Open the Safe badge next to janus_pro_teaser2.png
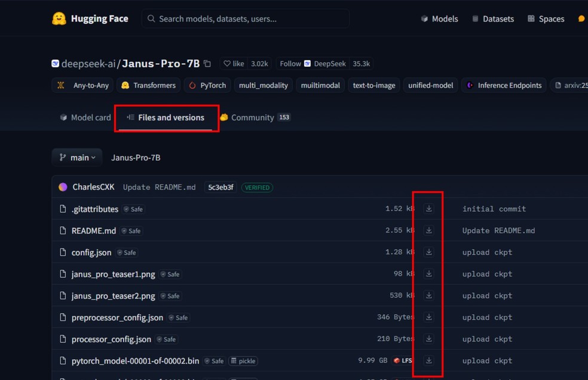Image resolution: width=588 pixels, height=380 pixels. (170, 296)
